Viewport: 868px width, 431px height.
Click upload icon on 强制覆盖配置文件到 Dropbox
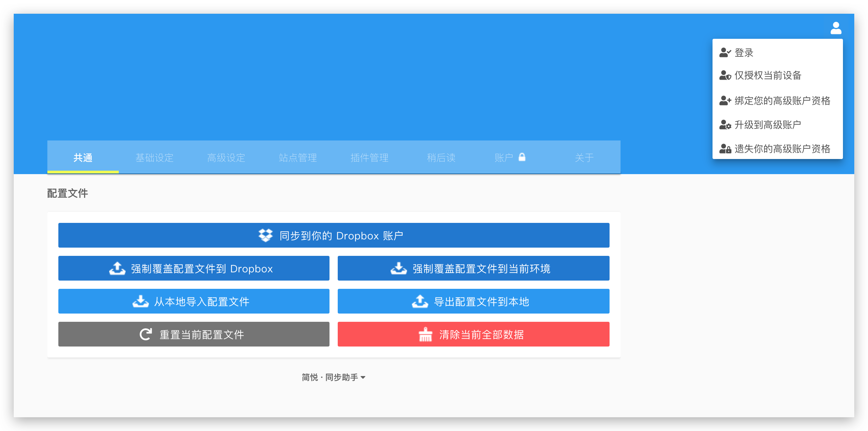click(x=117, y=268)
